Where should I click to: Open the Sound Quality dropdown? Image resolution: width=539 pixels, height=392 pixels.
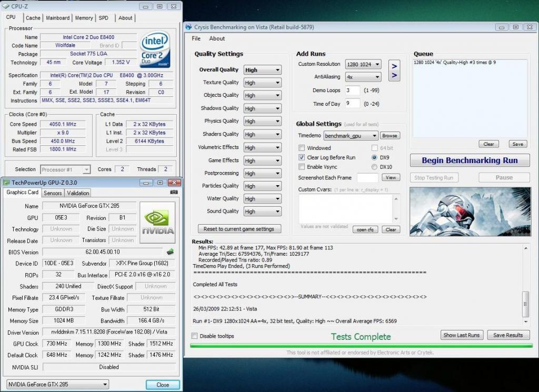[262, 212]
